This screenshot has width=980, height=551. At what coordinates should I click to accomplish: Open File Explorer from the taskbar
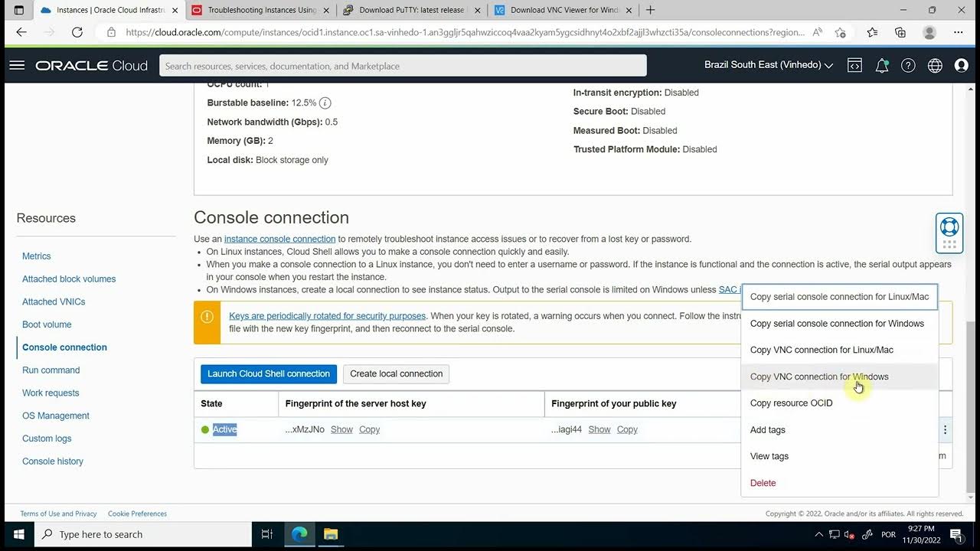pyautogui.click(x=330, y=534)
